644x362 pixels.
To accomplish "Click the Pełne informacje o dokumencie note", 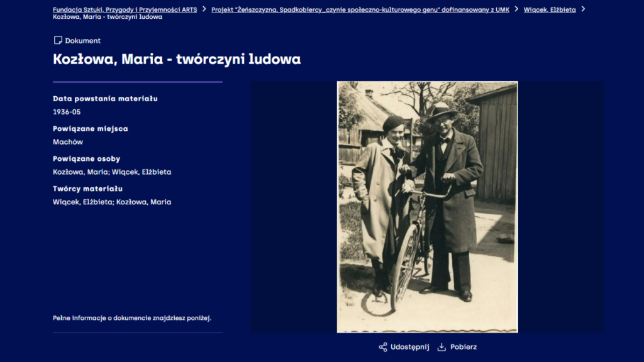I will [x=132, y=318].
